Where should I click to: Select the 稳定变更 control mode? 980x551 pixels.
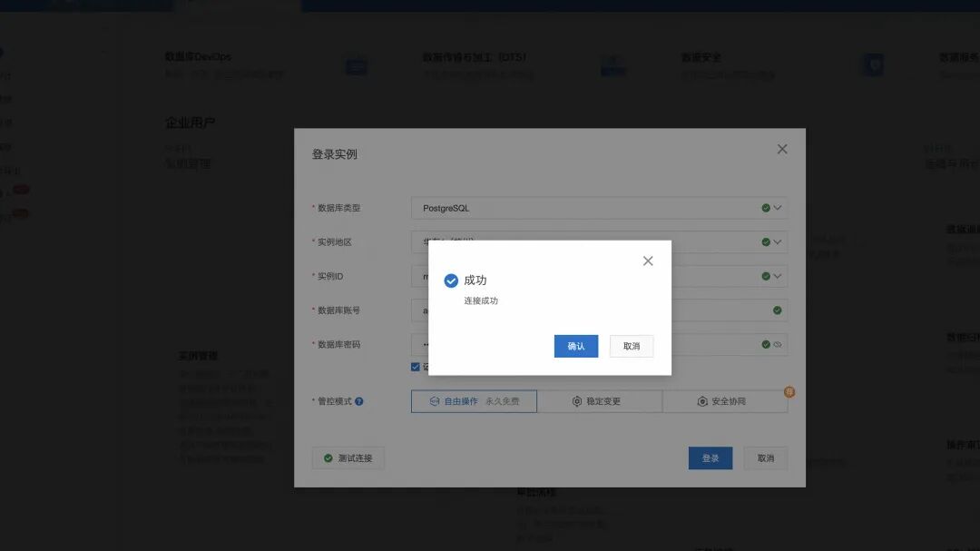(x=600, y=401)
